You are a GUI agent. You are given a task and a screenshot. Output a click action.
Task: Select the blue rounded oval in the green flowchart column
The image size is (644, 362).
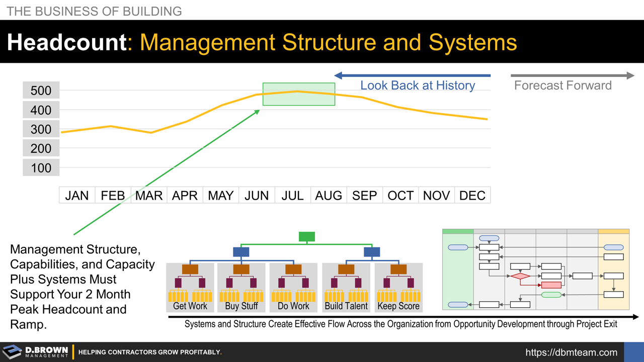point(458,247)
